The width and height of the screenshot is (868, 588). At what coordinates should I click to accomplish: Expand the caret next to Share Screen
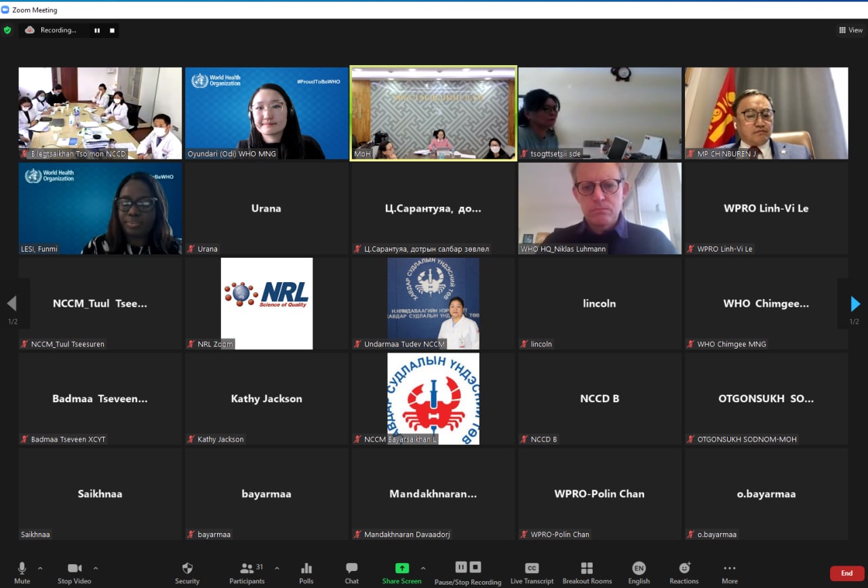[423, 568]
